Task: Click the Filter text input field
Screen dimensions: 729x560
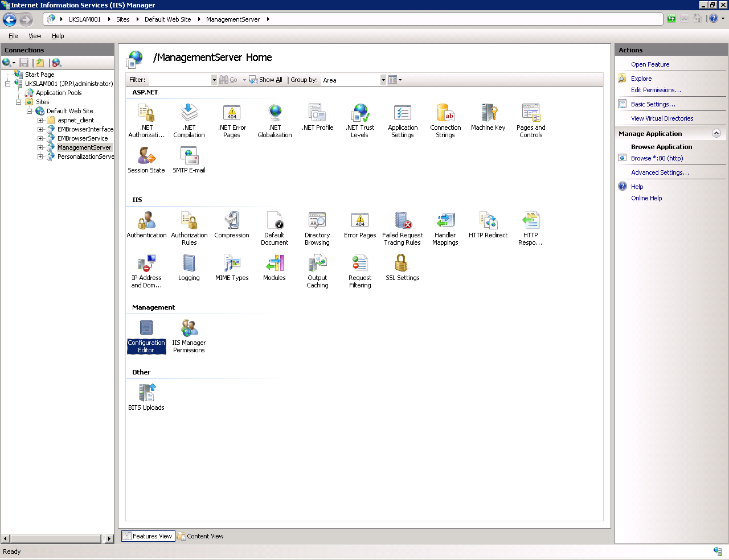Action: (x=179, y=80)
